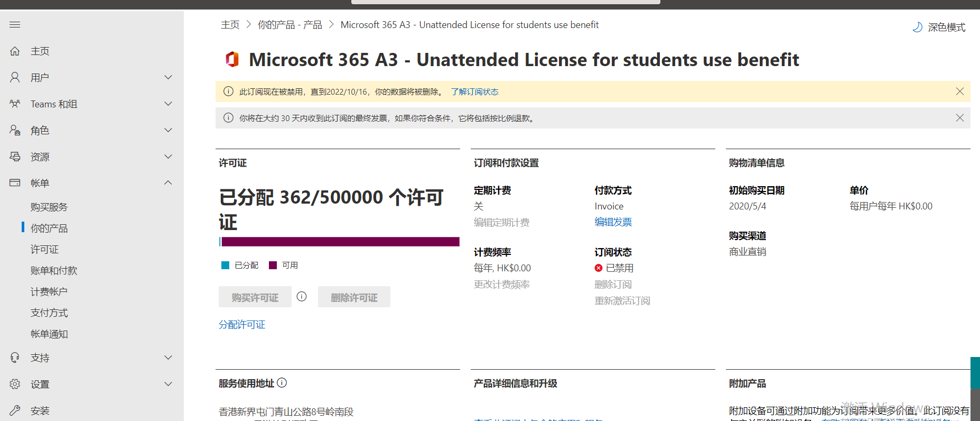Click the maroon 可用 legend swatch
980x421 pixels.
tap(273, 266)
